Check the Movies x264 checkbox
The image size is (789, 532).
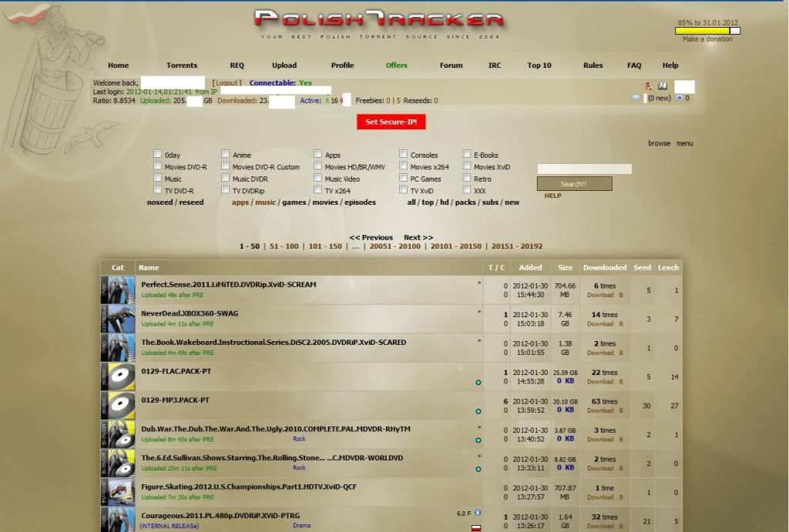coord(404,166)
